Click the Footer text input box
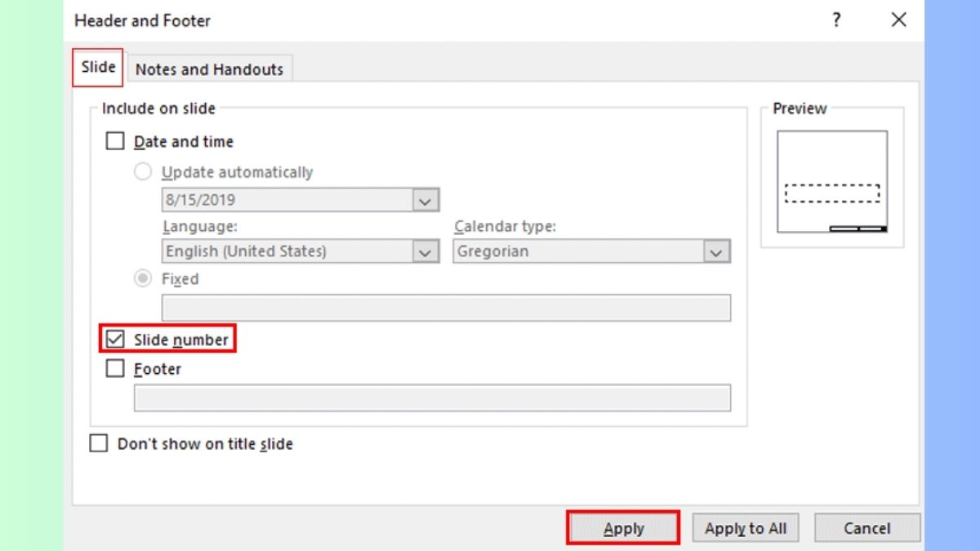The height and width of the screenshot is (551, 980). coord(432,398)
